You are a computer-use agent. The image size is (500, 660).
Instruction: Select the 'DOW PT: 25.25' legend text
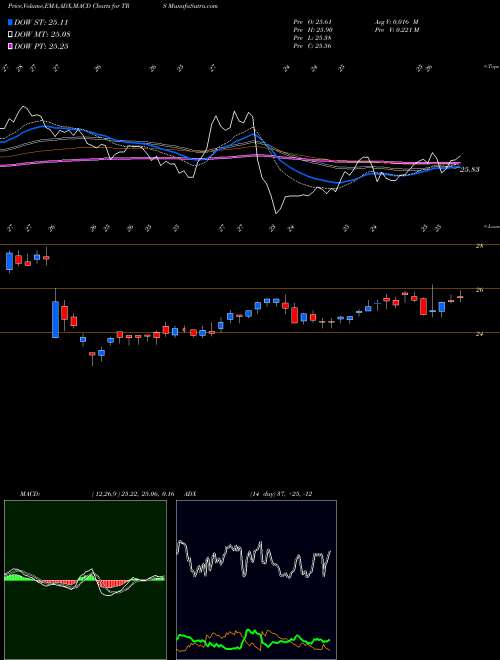tap(41, 47)
